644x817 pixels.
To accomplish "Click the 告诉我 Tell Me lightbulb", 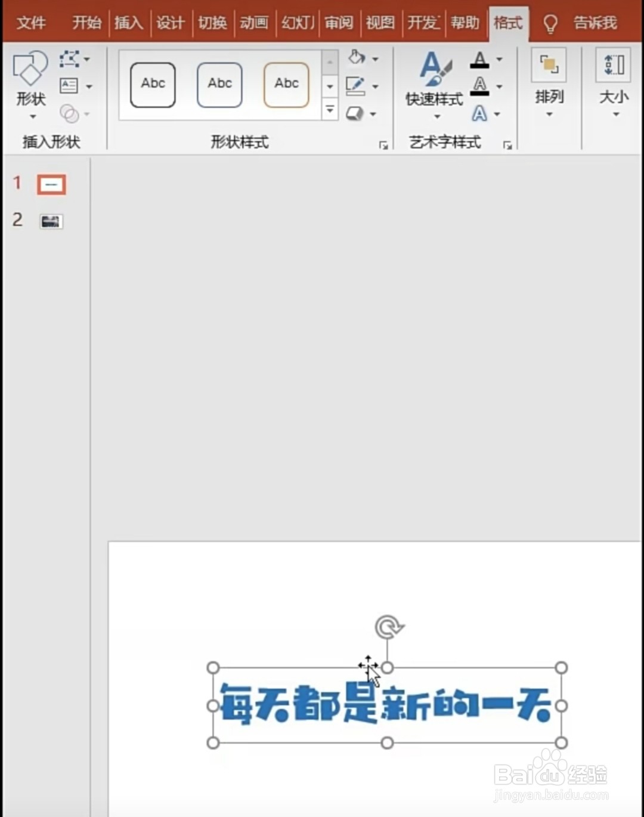I will pyautogui.click(x=549, y=23).
